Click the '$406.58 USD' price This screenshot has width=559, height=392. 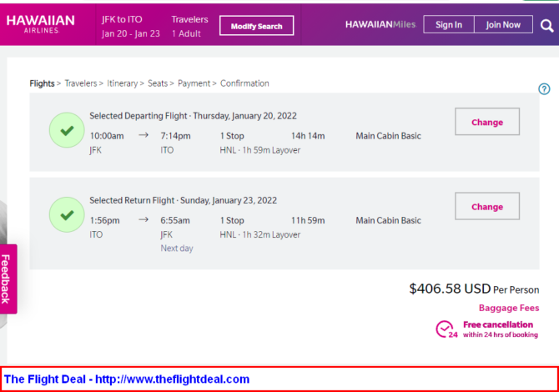pyautogui.click(x=450, y=289)
